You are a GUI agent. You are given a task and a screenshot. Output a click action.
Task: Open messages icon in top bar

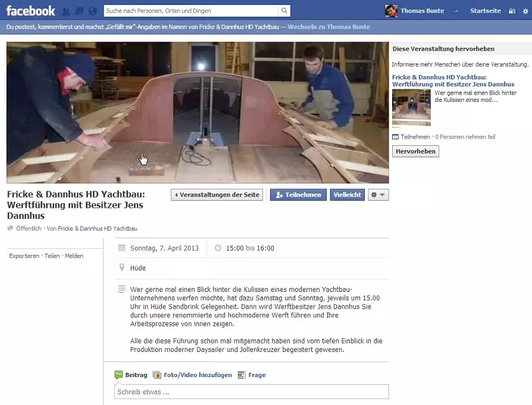tap(79, 11)
